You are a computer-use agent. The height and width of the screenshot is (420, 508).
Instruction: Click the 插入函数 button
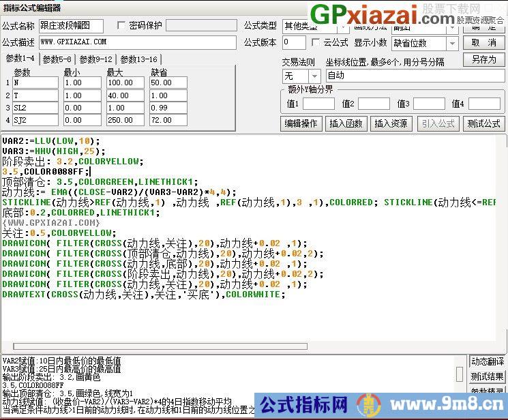pyautogui.click(x=346, y=123)
